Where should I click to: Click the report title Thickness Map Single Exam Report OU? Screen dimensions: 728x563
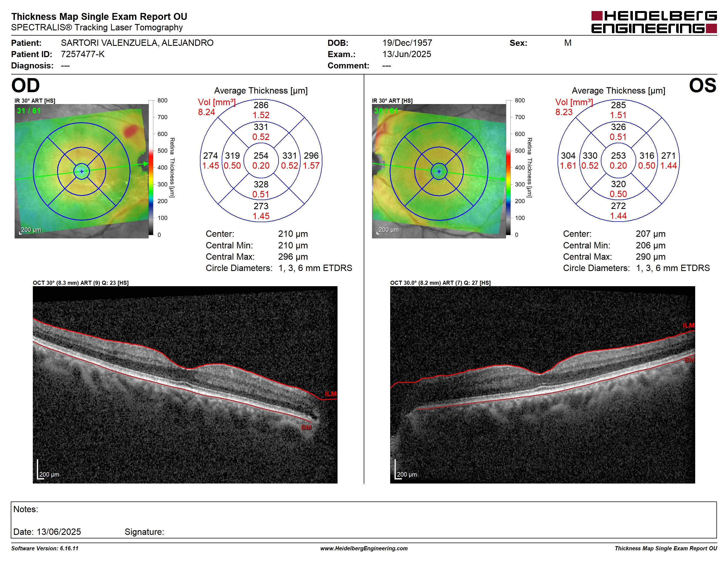99,16
